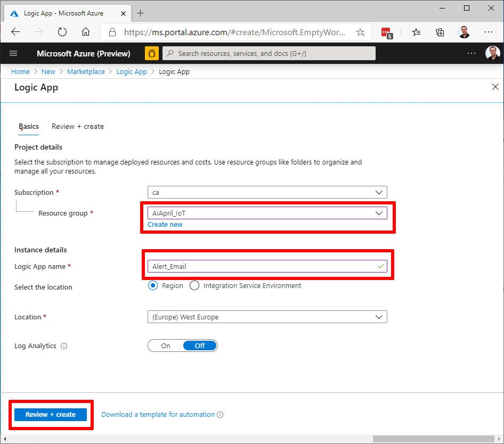This screenshot has width=504, height=444.
Task: Turn Log Analytics On
Action: [x=166, y=346]
